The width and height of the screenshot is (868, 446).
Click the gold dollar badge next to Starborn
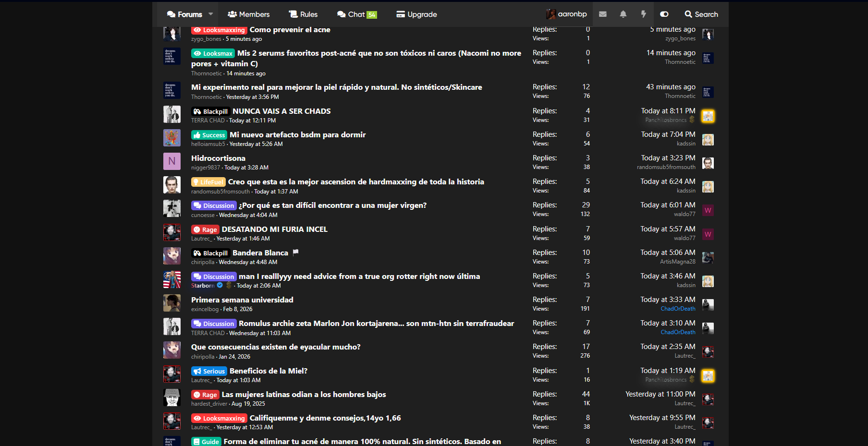[x=229, y=285]
